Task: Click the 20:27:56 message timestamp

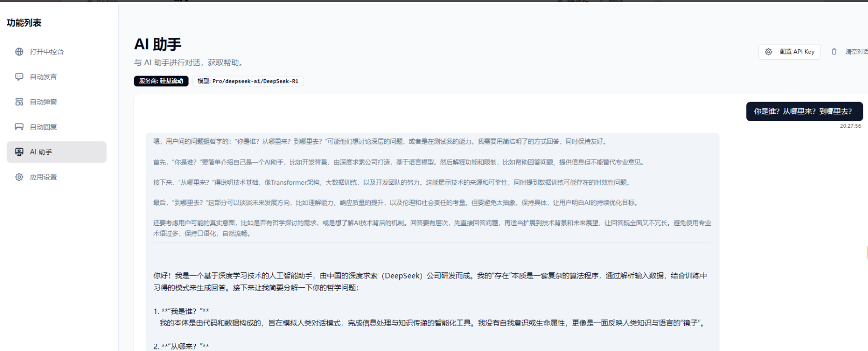Action: point(850,126)
